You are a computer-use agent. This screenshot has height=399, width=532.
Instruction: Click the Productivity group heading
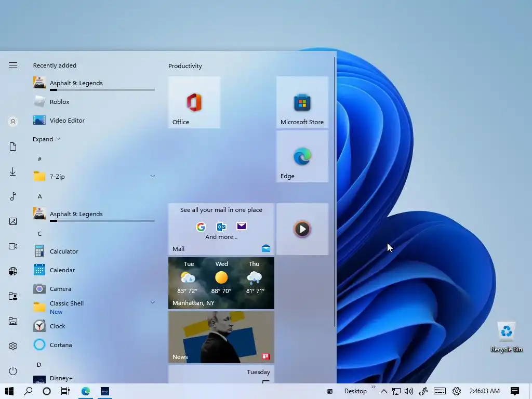[x=185, y=66]
